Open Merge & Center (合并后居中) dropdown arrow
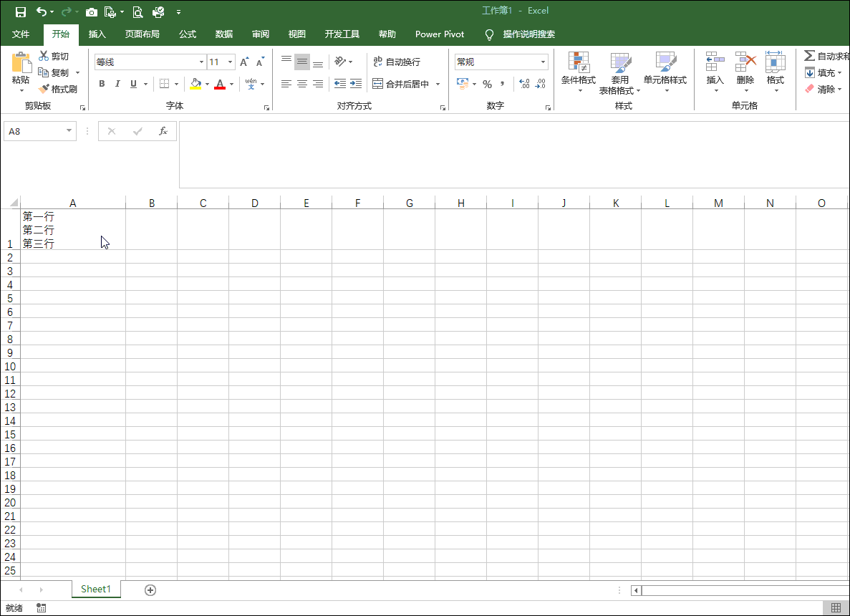850x616 pixels. tap(438, 84)
